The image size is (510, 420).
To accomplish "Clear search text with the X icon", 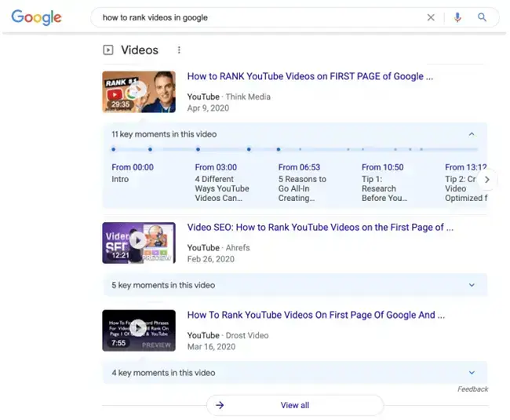I will coord(431,17).
